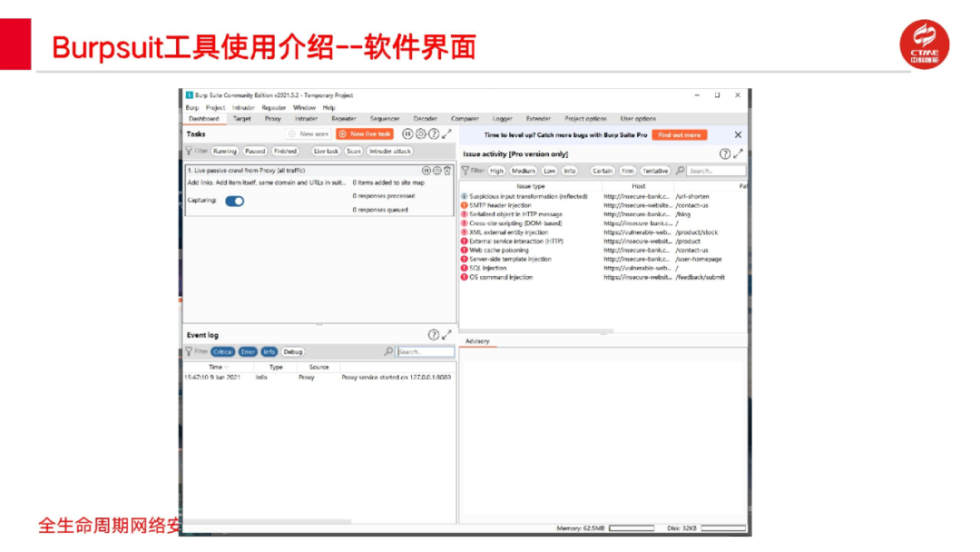Click the Find out more button
The image size is (980, 552).
coord(680,135)
